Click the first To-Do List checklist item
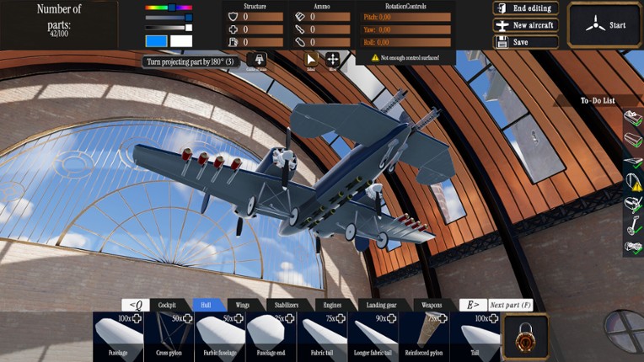Screen dimensions: 644x362 pos(633,120)
